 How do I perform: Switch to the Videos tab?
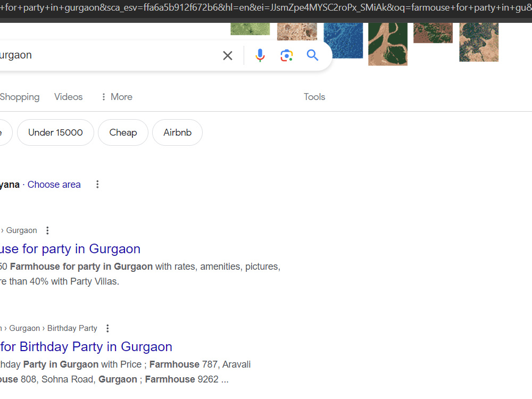[x=69, y=97]
